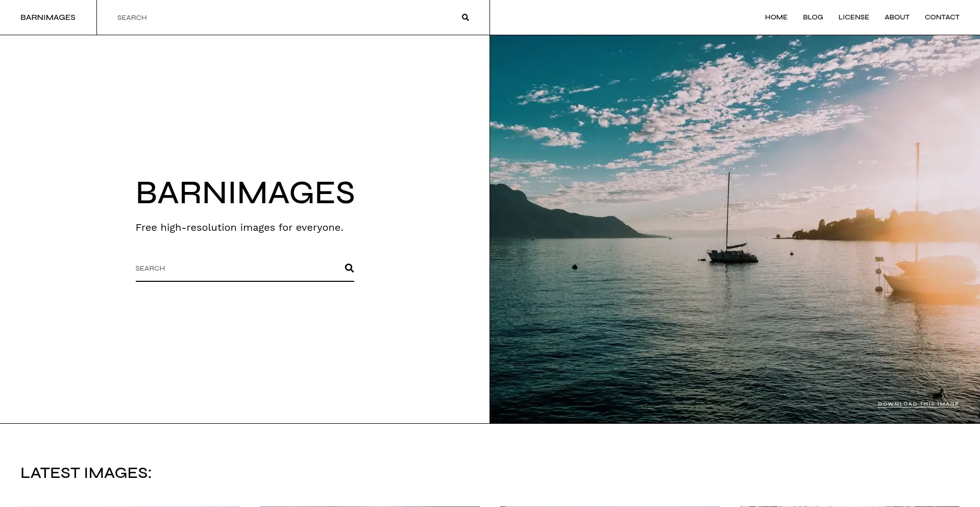The width and height of the screenshot is (980, 507).
Task: Open the first latest image thumbnail
Action: point(130,506)
